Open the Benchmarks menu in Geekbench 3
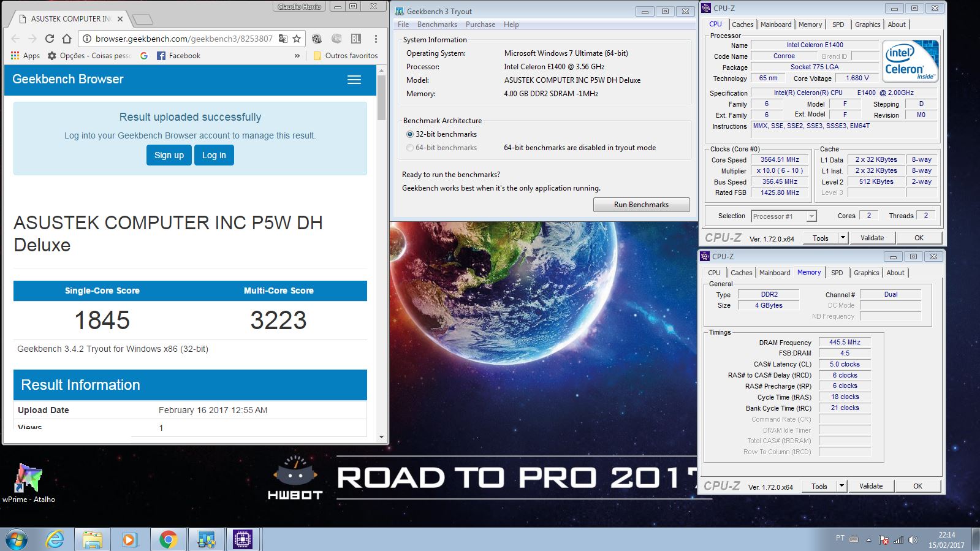980x551 pixels. [437, 25]
